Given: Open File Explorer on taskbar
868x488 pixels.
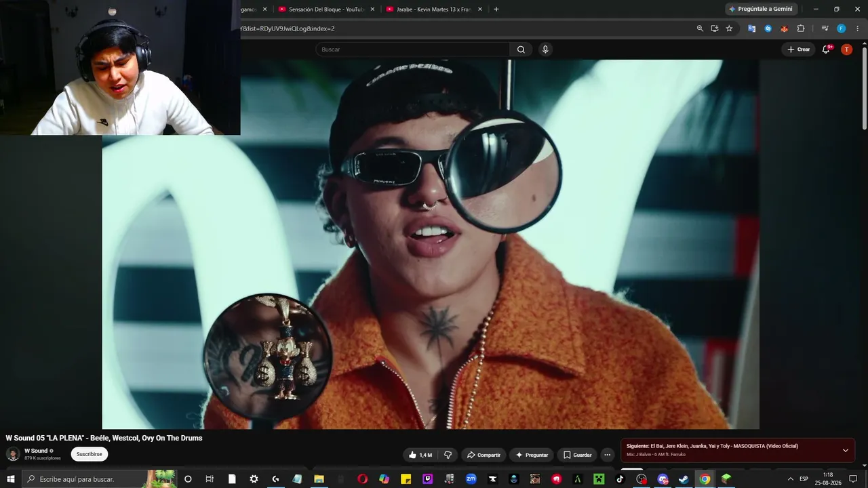Looking at the screenshot, I should click(x=319, y=479).
